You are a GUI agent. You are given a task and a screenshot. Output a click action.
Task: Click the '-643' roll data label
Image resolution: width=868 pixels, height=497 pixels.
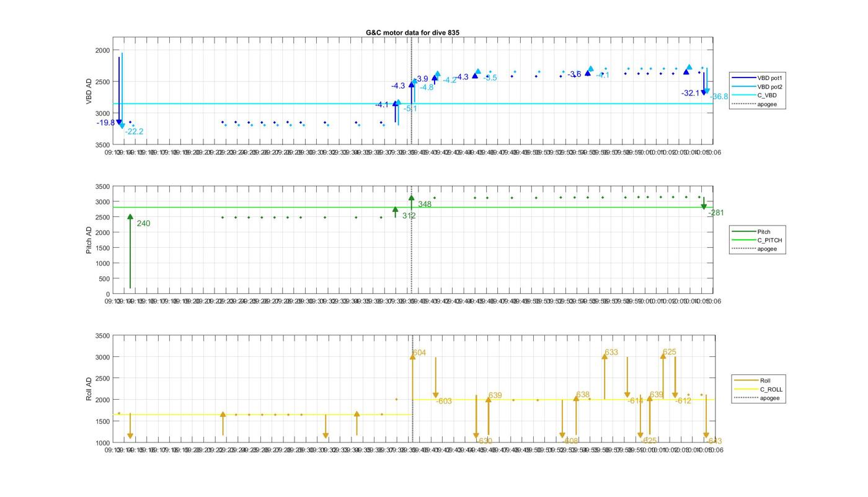(x=714, y=441)
